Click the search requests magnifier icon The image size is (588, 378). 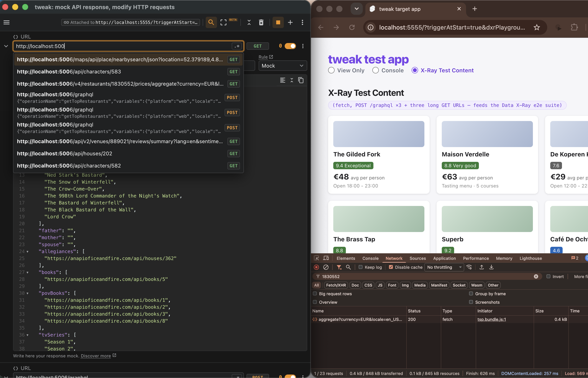pyautogui.click(x=211, y=22)
